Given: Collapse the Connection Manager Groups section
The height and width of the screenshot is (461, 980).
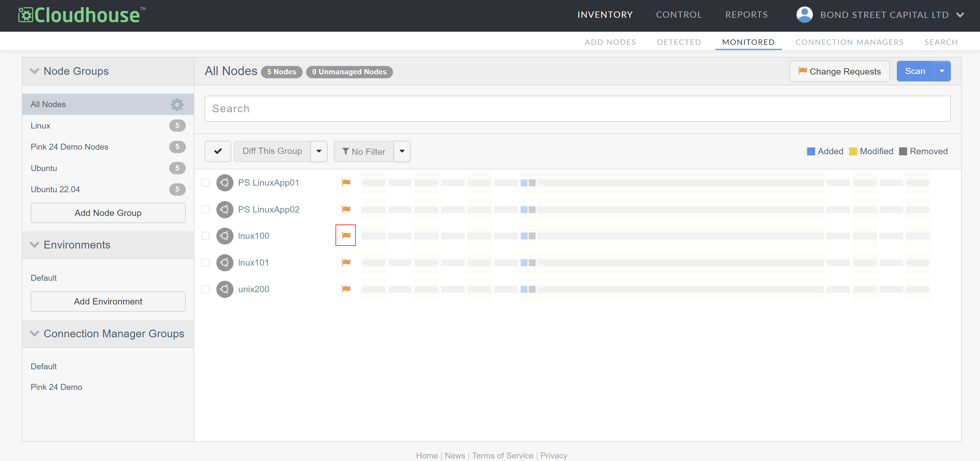Looking at the screenshot, I should (x=35, y=334).
